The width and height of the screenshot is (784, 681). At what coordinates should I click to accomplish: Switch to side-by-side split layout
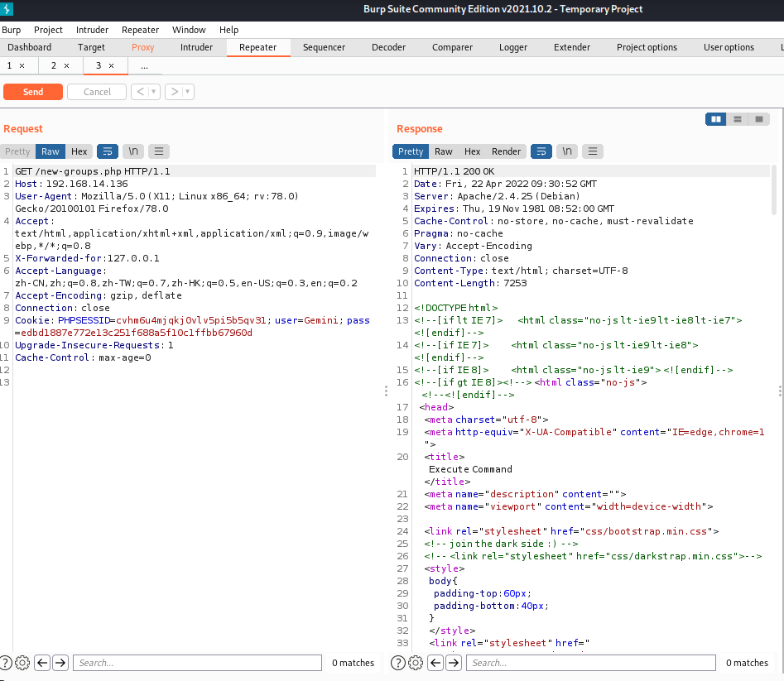[x=715, y=119]
